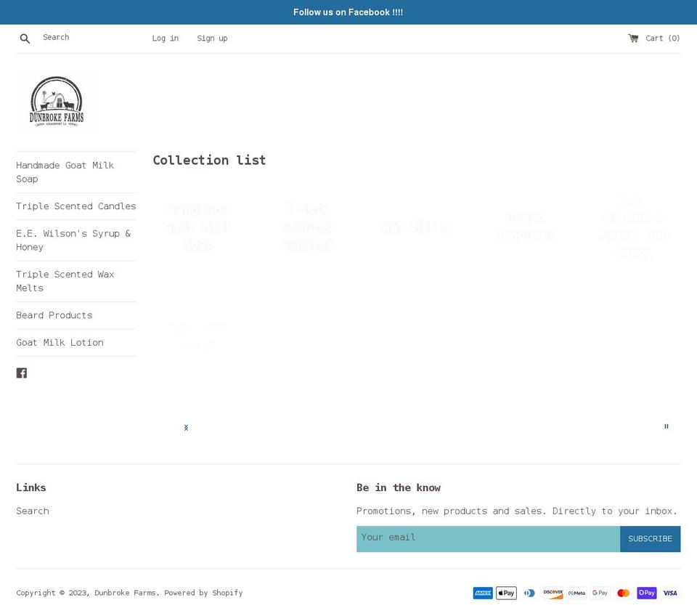The image size is (697, 616).
Task: Select the Handmade Goat Milk Soap menu item
Action: click(65, 172)
